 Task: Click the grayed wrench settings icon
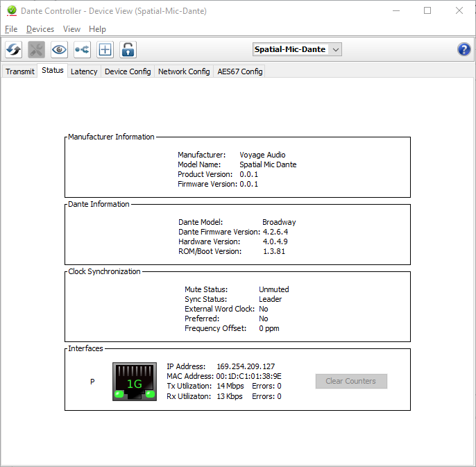36,49
